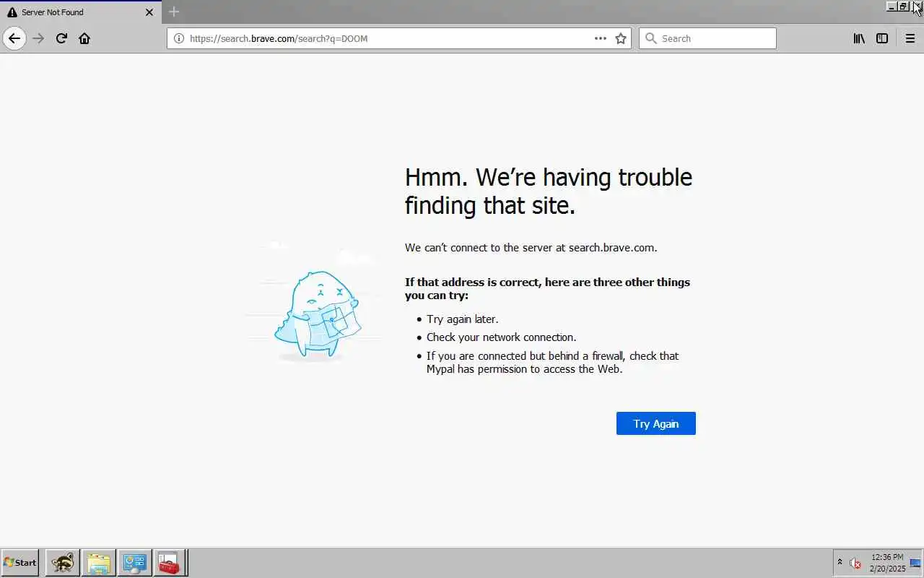Restore down the browser window
This screenshot has height=578, width=924.
(903, 7)
